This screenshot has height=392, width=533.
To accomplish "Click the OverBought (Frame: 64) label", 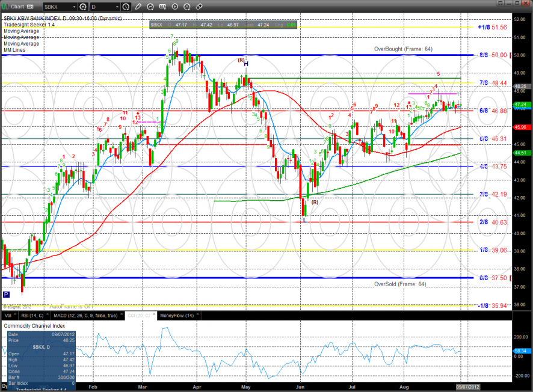I will [403, 49].
